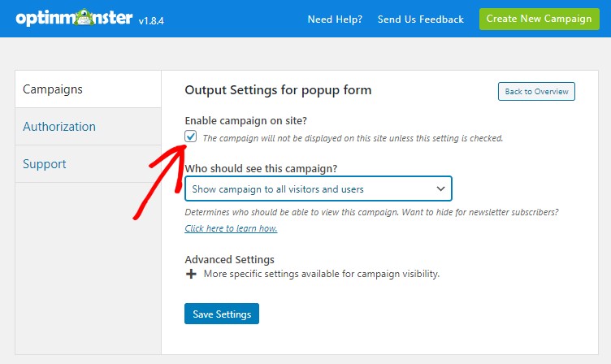Open the Need Help? link
The image size is (611, 364).
[335, 19]
